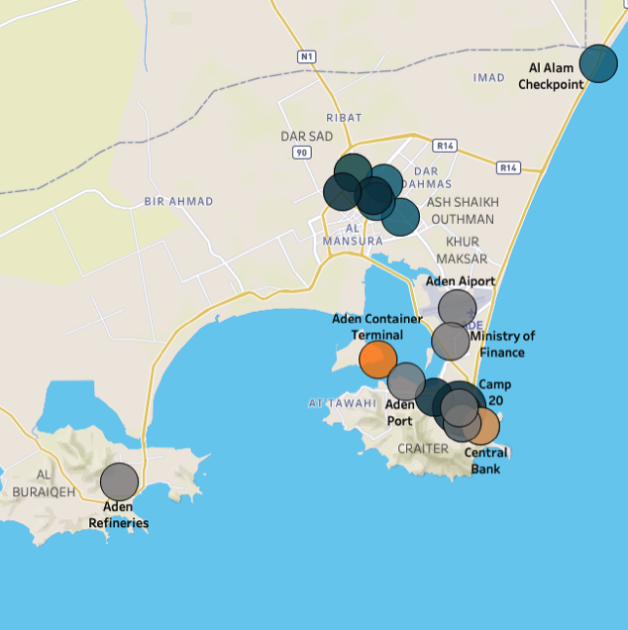
Task: Select the At Tawahi district label
Action: point(341,403)
